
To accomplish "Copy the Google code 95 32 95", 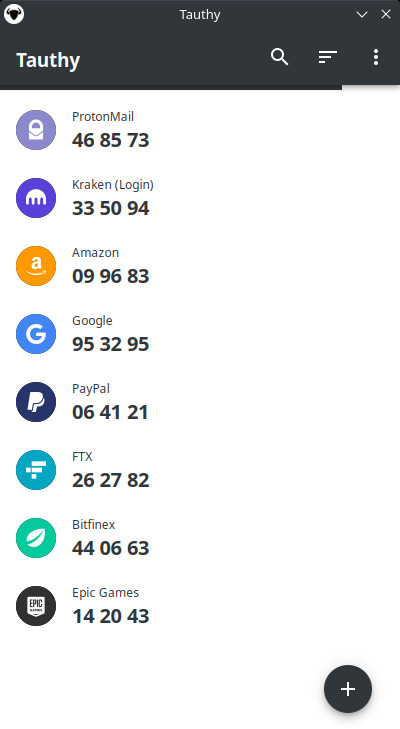I will click(x=111, y=344).
